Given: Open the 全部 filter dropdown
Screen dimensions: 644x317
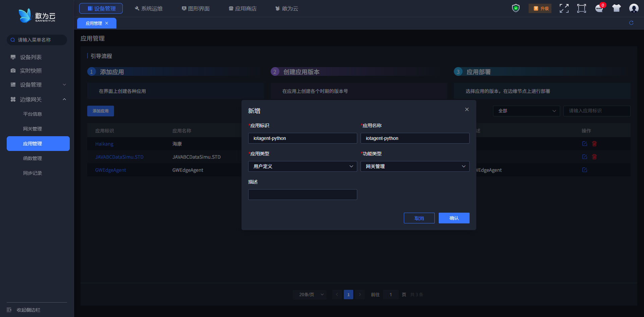Looking at the screenshot, I should (x=527, y=111).
